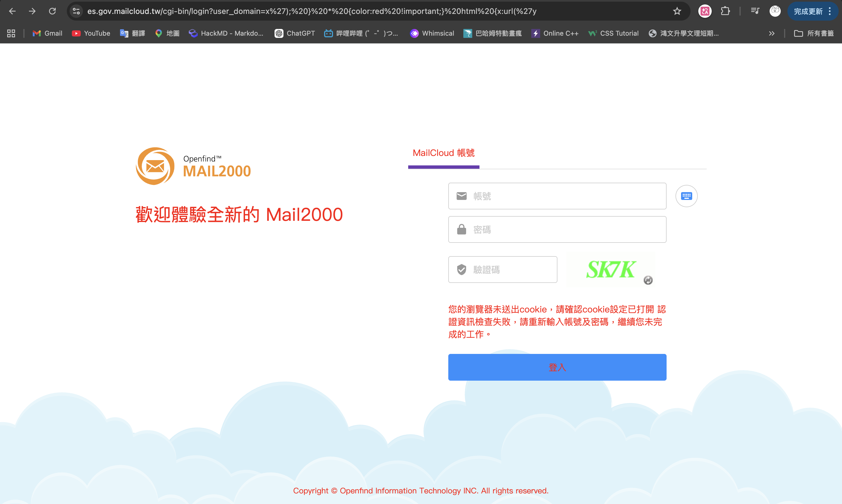Open the Online C++ bookmark

(555, 33)
